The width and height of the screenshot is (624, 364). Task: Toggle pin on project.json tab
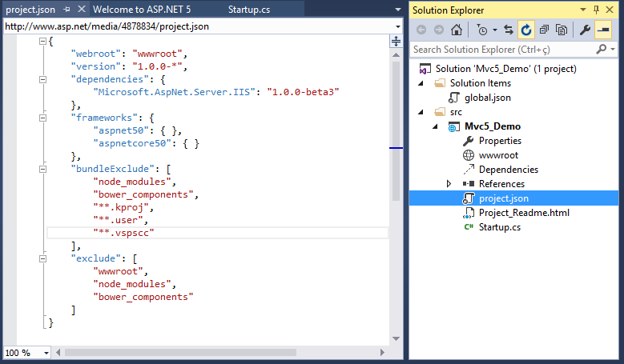tap(66, 9)
